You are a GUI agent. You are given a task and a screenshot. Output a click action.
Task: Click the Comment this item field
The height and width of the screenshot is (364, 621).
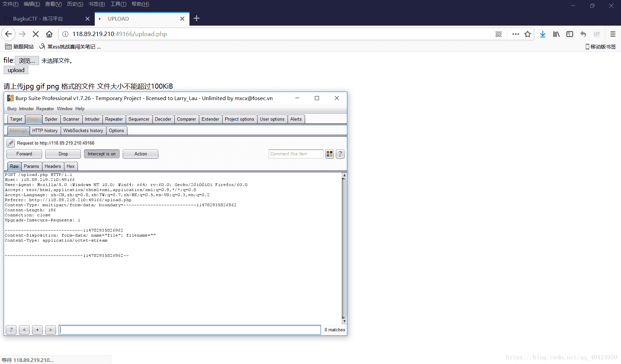[x=296, y=154]
